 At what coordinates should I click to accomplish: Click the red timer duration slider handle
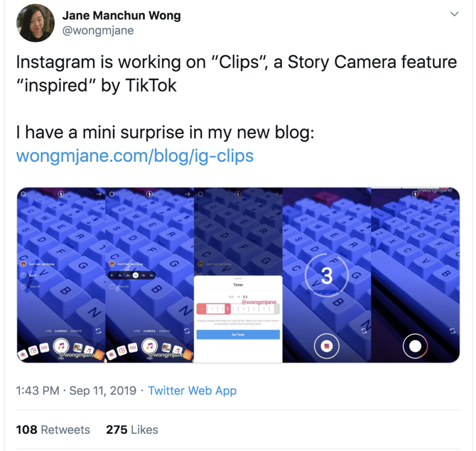coord(227,309)
